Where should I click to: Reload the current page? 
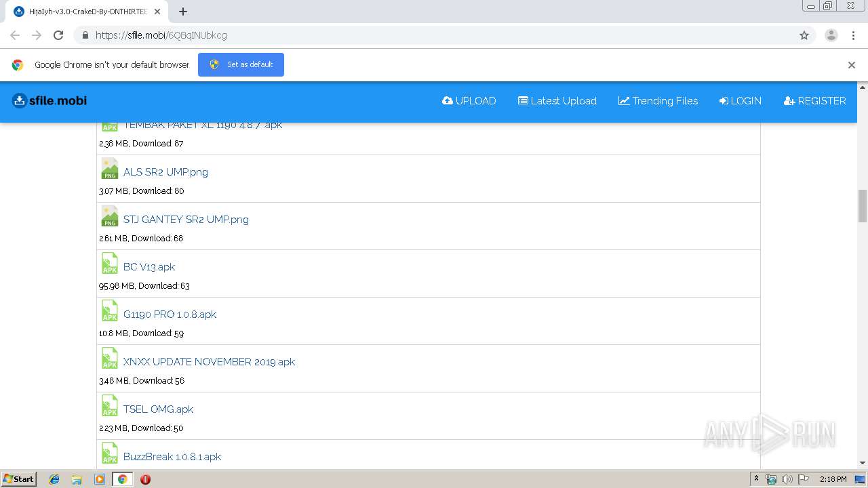click(58, 35)
